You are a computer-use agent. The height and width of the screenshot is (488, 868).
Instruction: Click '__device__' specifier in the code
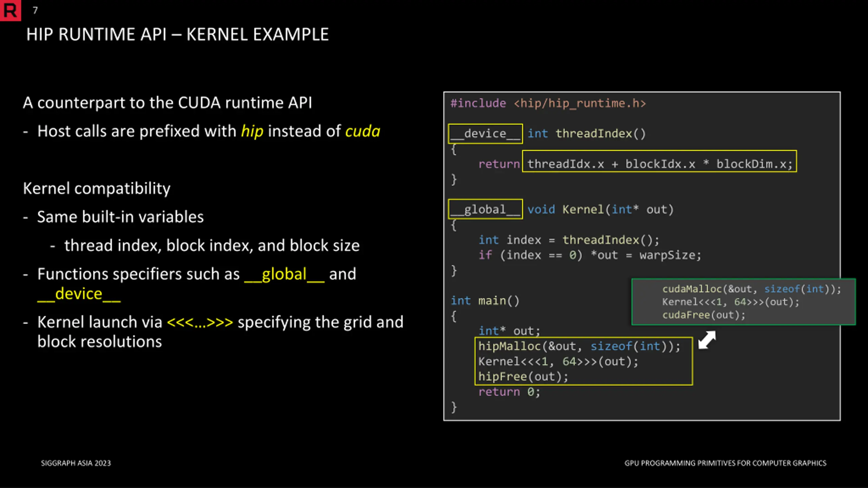click(485, 134)
